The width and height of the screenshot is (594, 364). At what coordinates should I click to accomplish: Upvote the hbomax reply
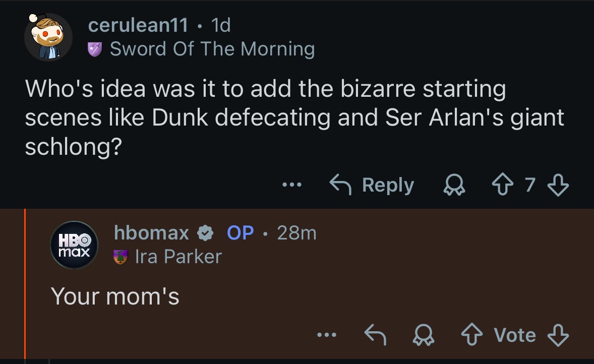click(472, 335)
